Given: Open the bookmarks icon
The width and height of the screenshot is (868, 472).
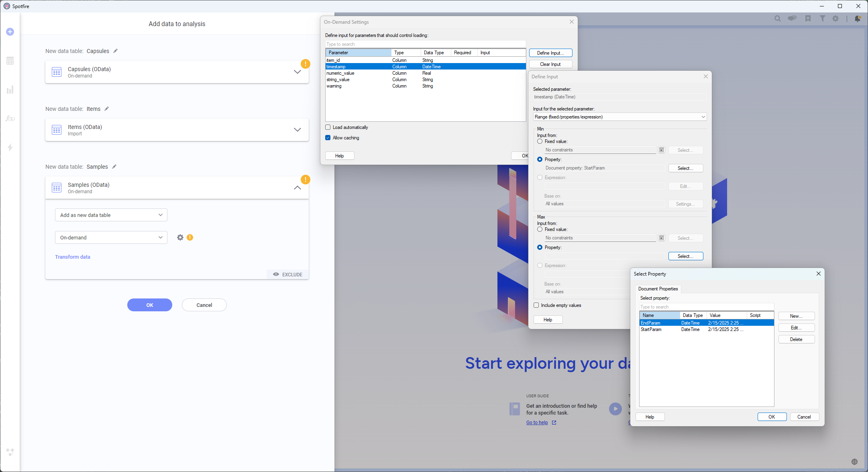Looking at the screenshot, I should pyautogui.click(x=808, y=18).
